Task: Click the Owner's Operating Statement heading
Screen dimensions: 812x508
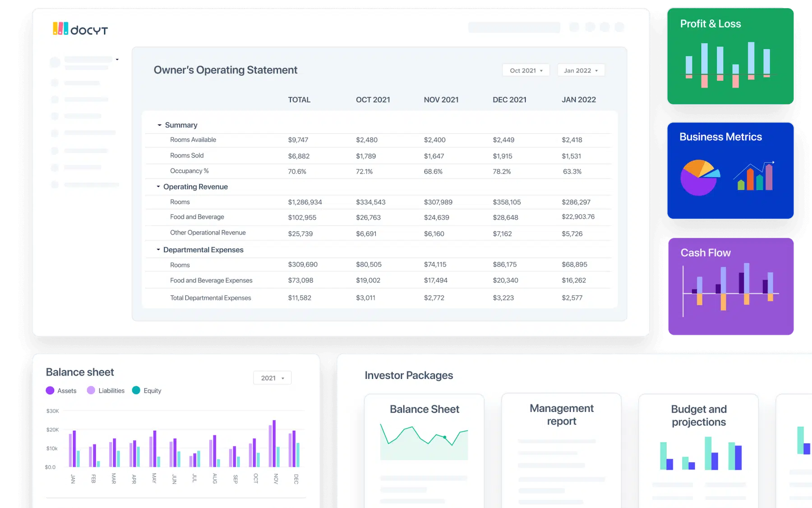Action: pos(226,70)
